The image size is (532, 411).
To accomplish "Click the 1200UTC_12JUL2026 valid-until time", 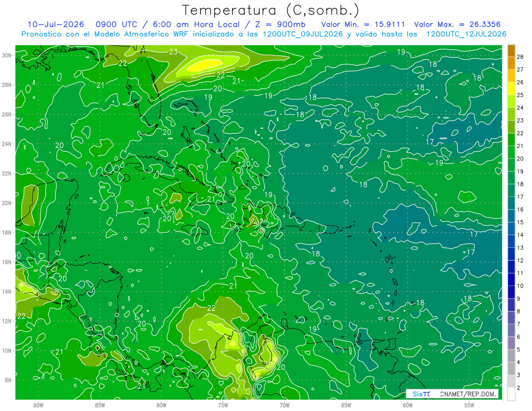I will 466,34.
